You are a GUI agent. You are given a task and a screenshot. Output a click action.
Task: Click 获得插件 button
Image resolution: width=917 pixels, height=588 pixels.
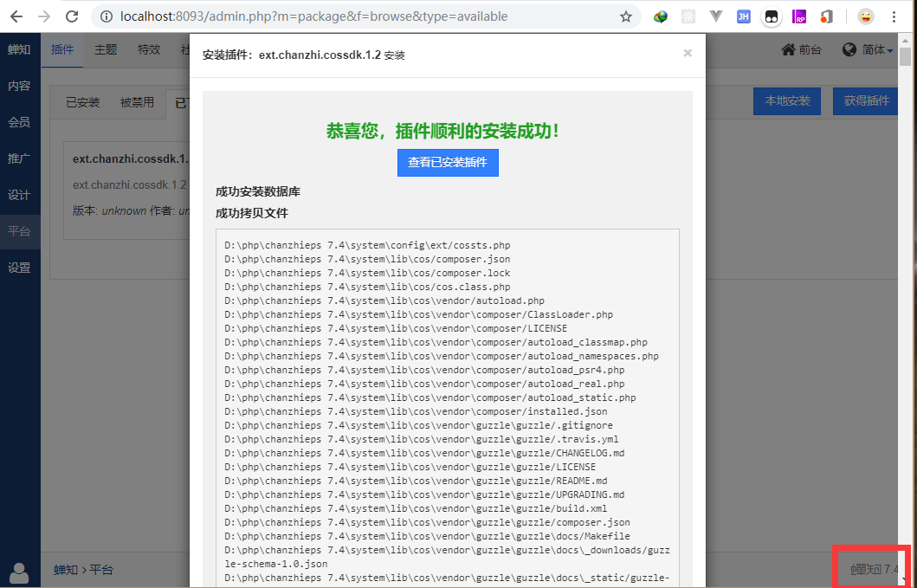click(866, 101)
